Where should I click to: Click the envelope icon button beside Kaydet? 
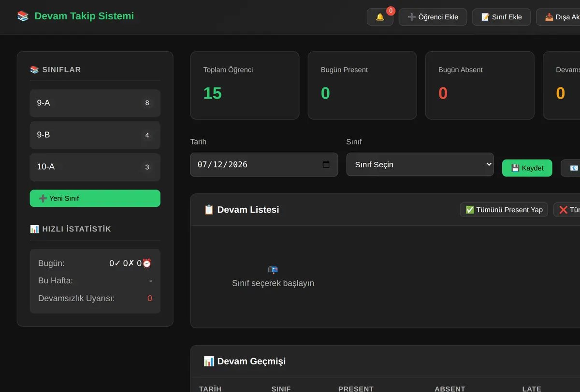click(x=571, y=168)
